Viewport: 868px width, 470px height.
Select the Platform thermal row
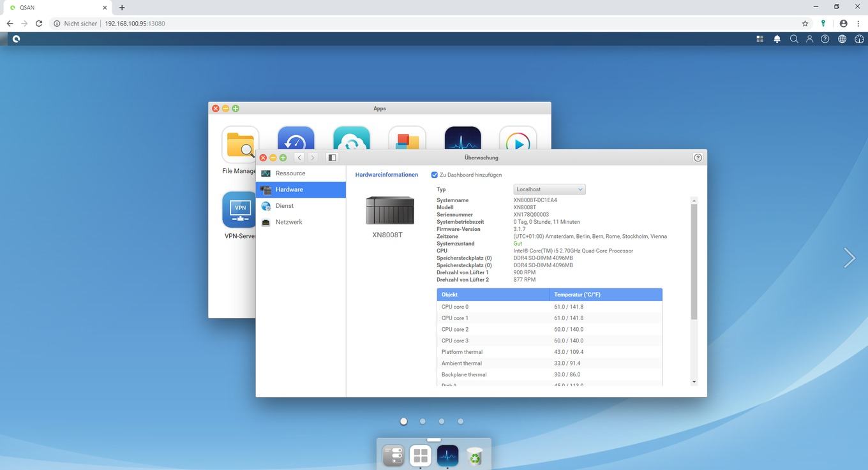[x=550, y=352]
